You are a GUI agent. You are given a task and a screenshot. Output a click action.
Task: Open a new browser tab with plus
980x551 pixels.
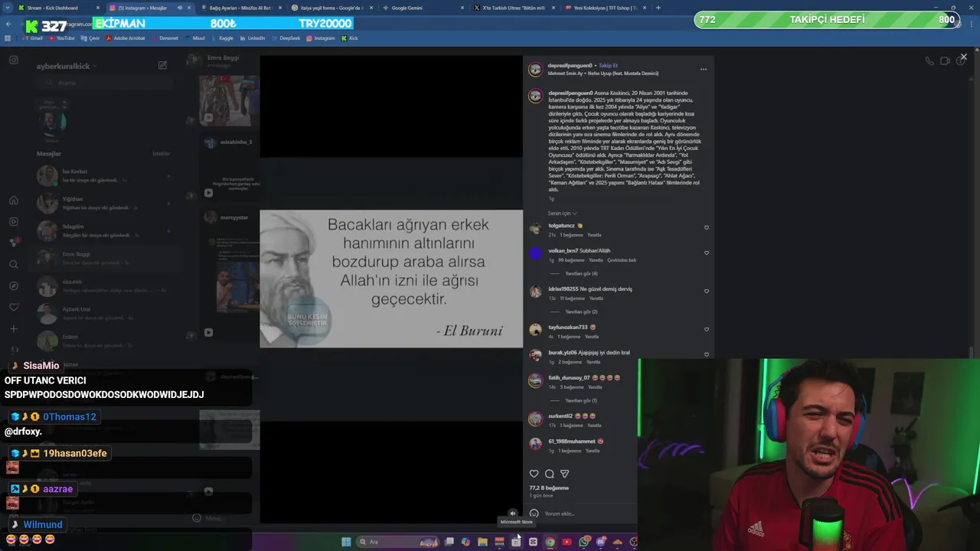point(658,8)
